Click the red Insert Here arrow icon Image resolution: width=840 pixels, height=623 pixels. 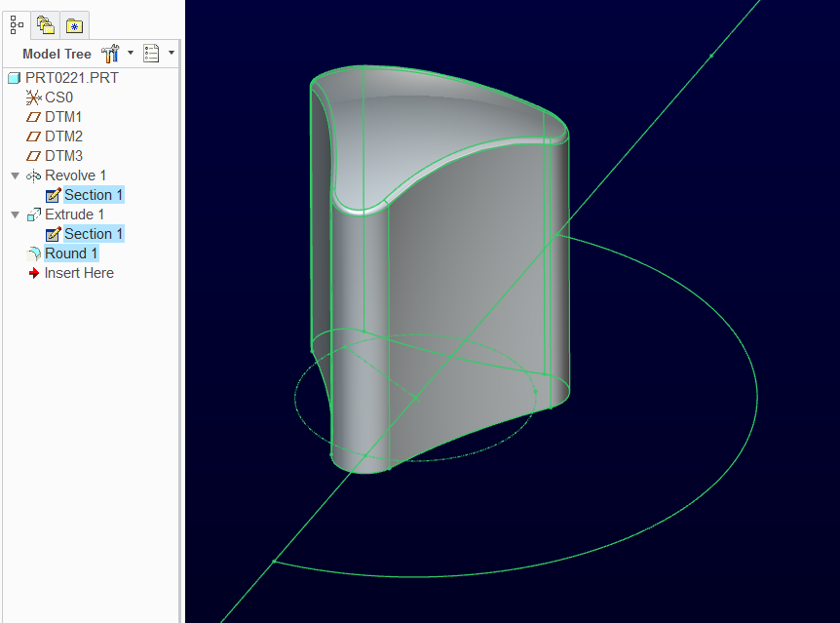click(x=34, y=273)
